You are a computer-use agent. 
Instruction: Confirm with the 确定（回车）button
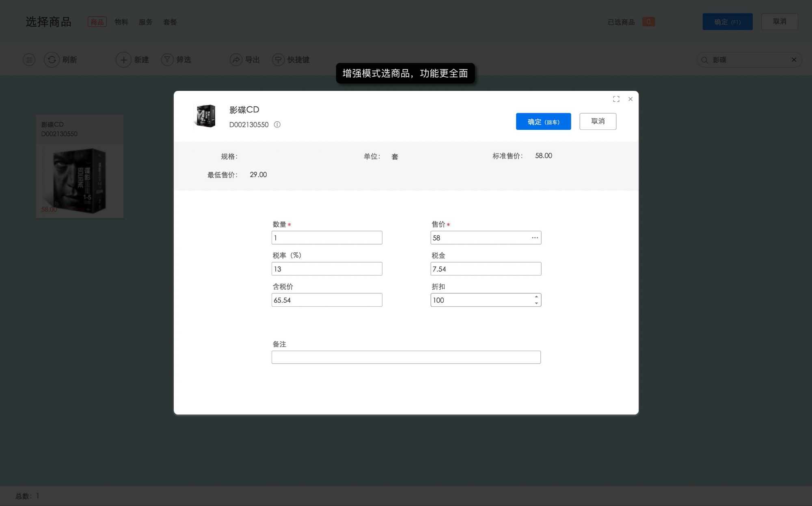[x=543, y=121]
